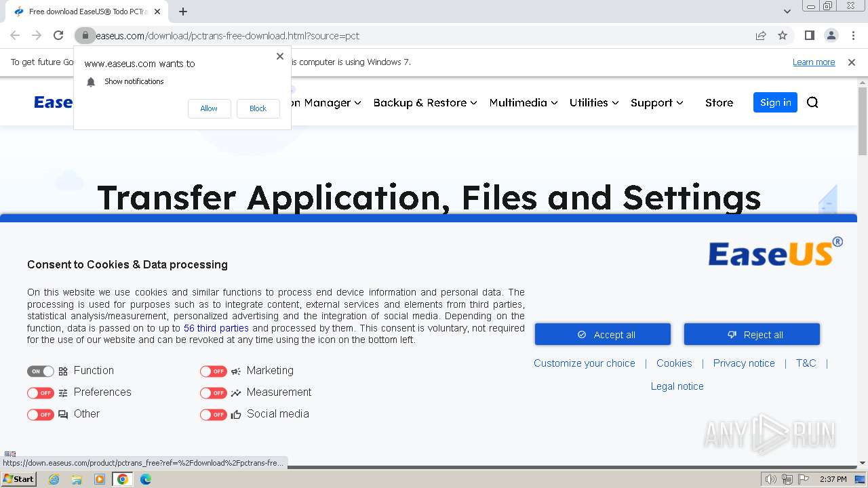Enable the Social media cookie switch
This screenshot has width=868, height=488.
[214, 415]
